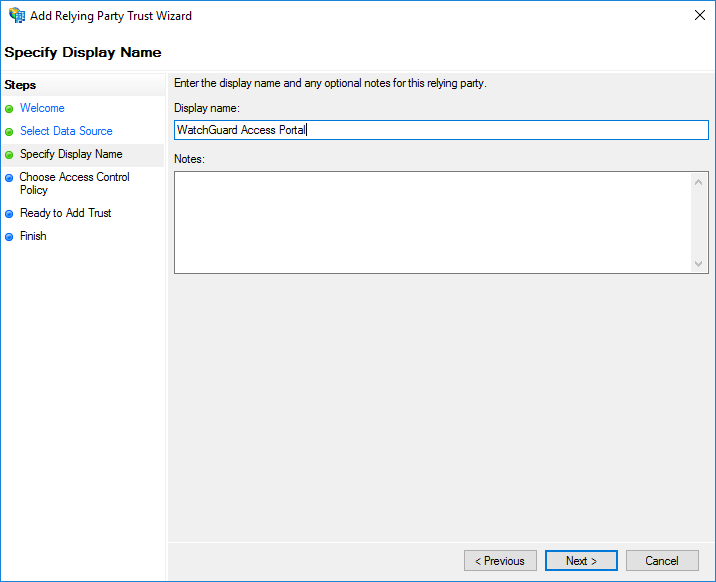Click Notes scrollbar up arrow
Viewport: 716px width, 582px height.
698,182
